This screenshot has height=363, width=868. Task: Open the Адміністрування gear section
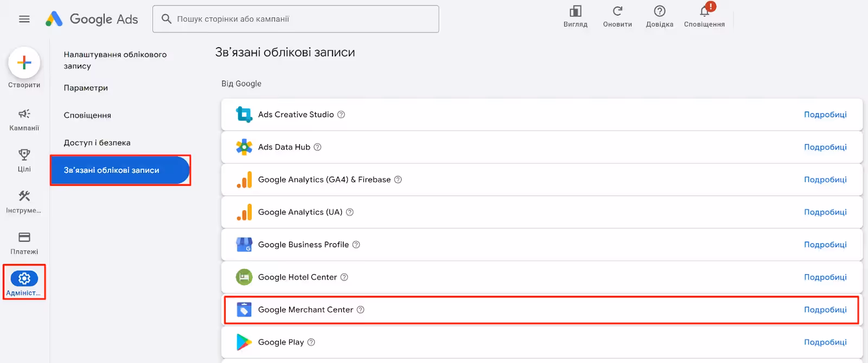(x=24, y=284)
